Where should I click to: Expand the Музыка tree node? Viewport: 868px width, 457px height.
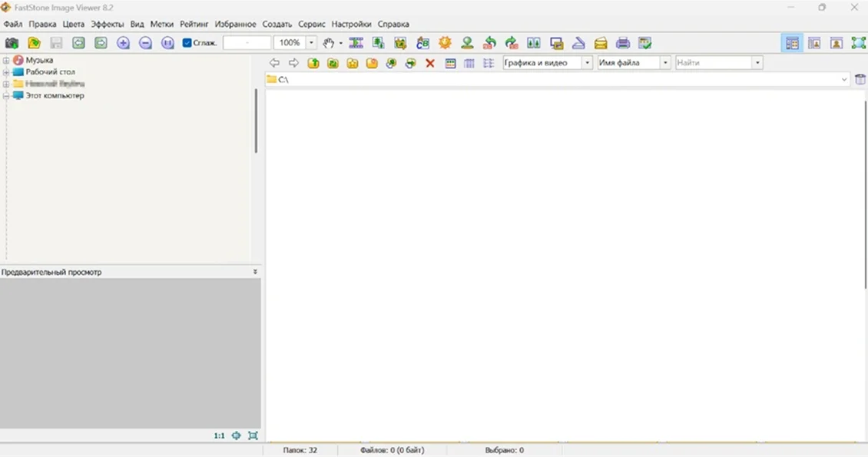click(6, 61)
